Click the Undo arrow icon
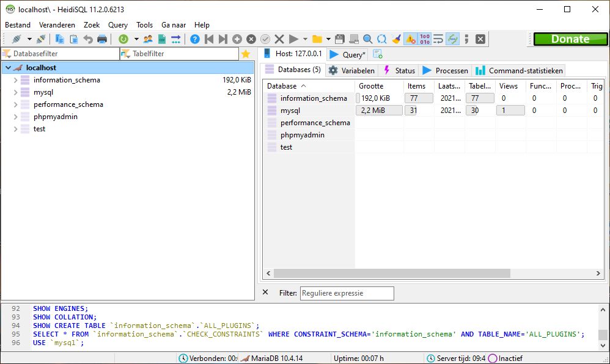 click(x=88, y=39)
